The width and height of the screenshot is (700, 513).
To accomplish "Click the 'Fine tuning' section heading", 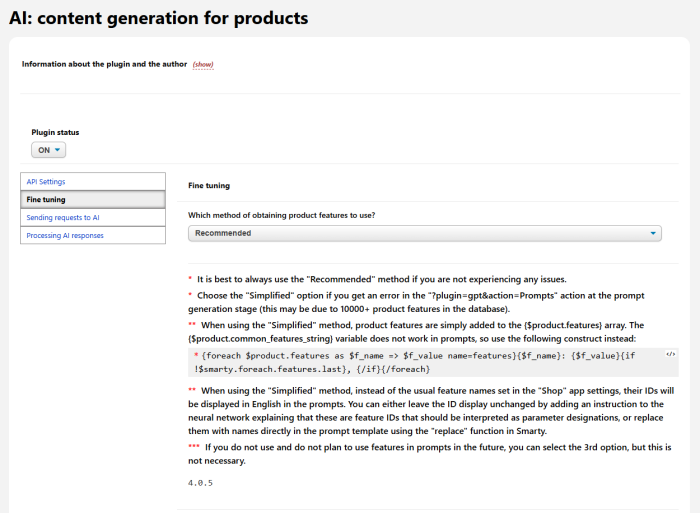I will (209, 185).
